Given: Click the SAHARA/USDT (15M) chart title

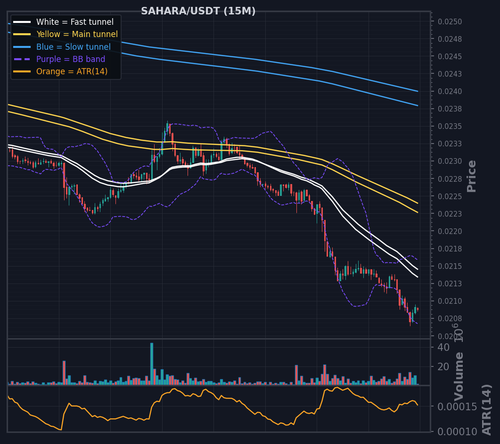Looking at the screenshot, I should (x=198, y=11).
